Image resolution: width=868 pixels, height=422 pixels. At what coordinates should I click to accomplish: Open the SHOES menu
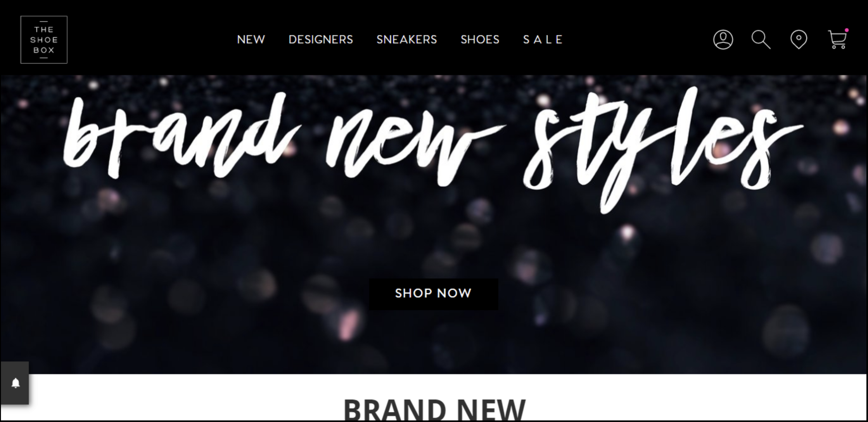point(480,40)
